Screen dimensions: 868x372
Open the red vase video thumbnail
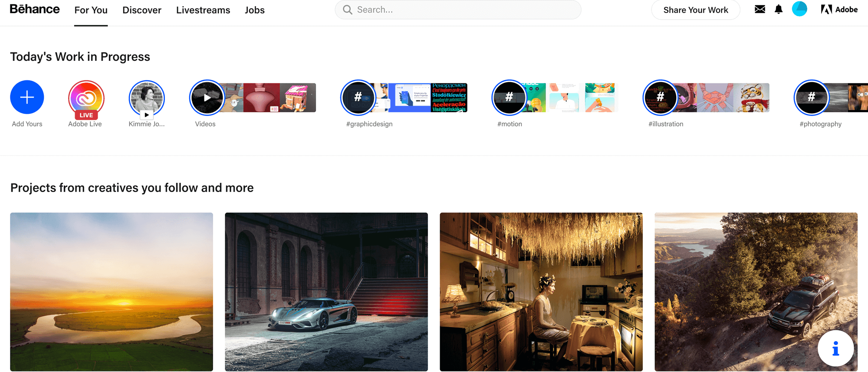[261, 98]
